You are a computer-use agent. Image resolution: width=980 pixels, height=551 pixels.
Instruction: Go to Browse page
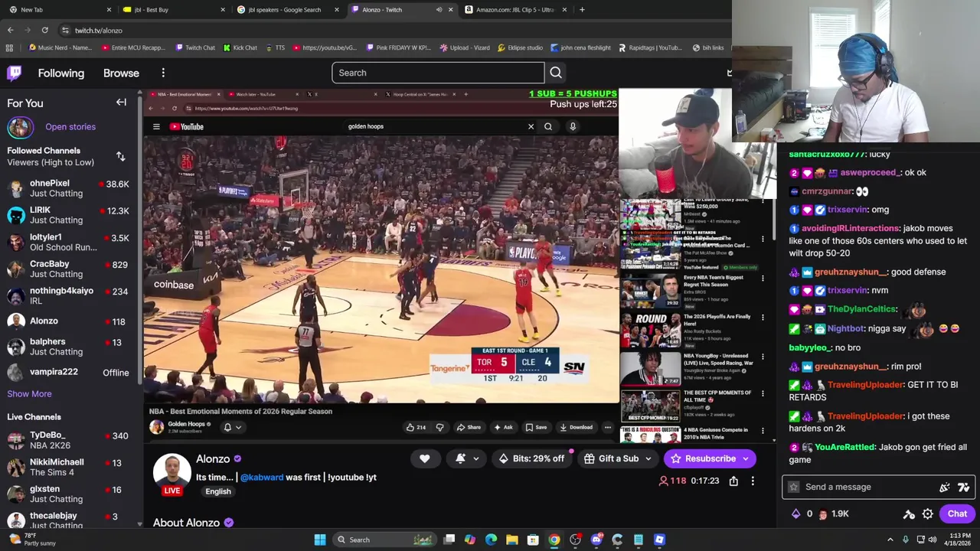click(121, 73)
